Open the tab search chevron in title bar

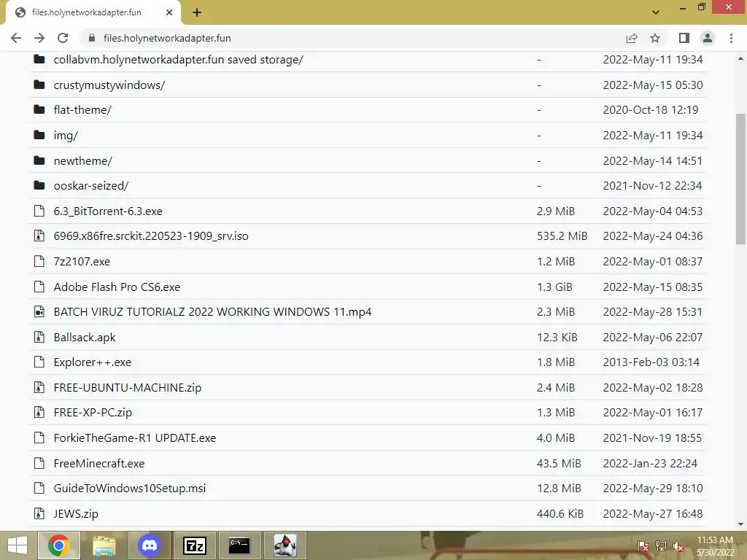pyautogui.click(x=656, y=12)
